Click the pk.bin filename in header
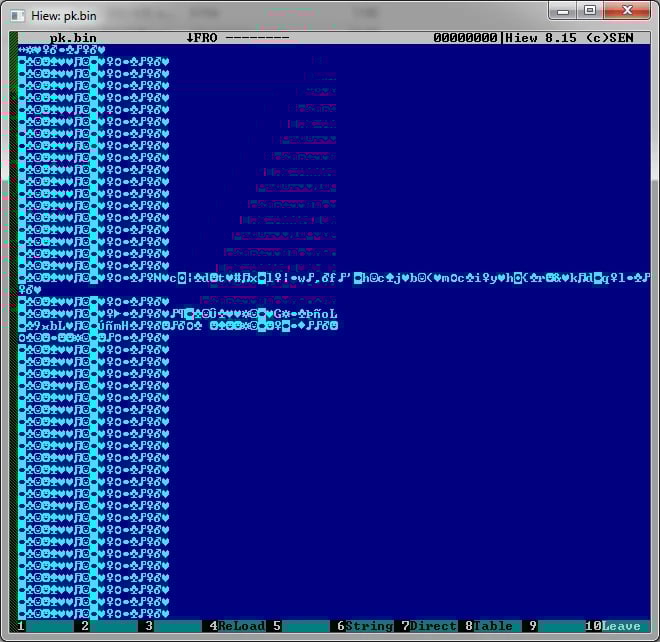The height and width of the screenshot is (642, 660). click(x=75, y=38)
